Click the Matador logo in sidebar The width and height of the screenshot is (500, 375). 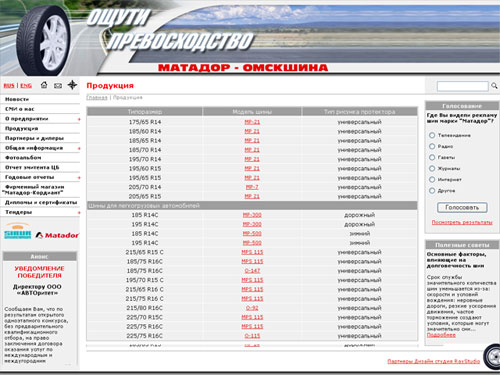coord(57,235)
